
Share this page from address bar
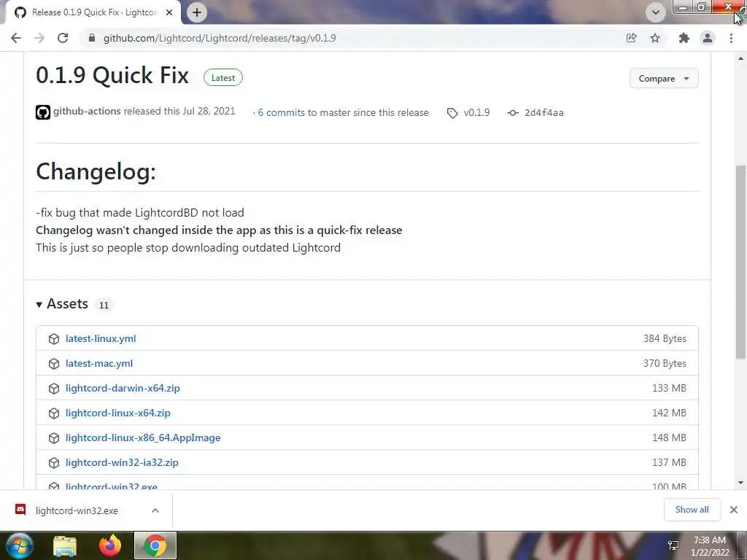coord(631,38)
